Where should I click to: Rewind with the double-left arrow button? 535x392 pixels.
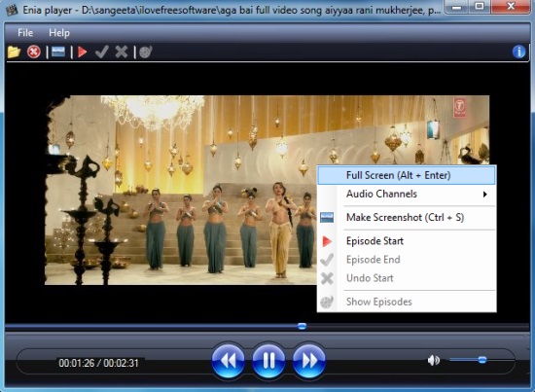(x=228, y=361)
